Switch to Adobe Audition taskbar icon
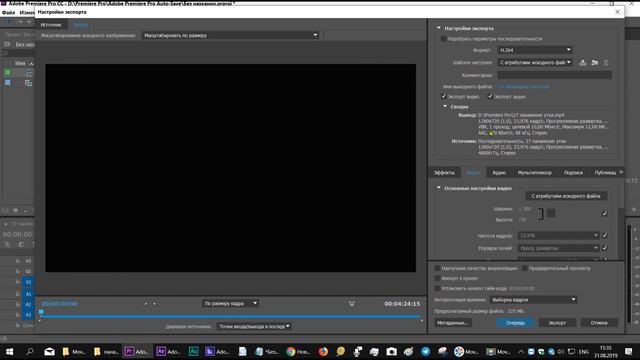Screen dimensions: 640x360 (x=193, y=351)
